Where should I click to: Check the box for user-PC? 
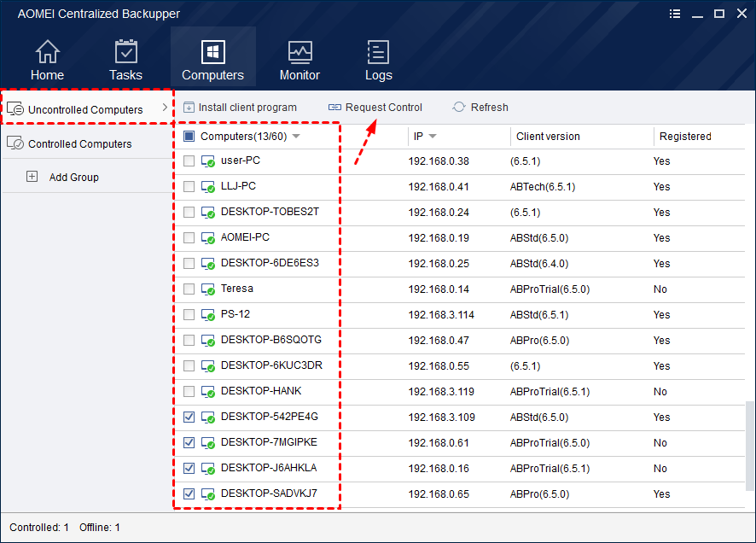(x=189, y=161)
